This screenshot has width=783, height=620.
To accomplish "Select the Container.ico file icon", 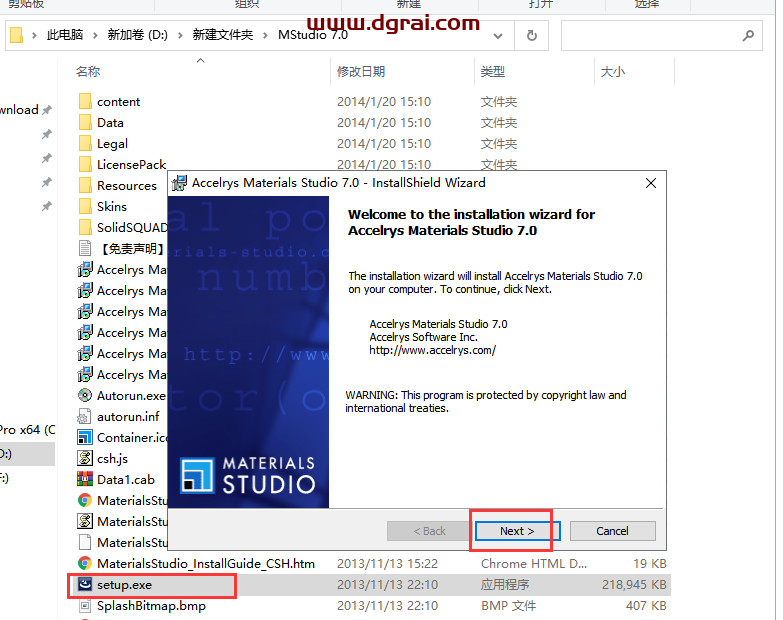I will [85, 437].
